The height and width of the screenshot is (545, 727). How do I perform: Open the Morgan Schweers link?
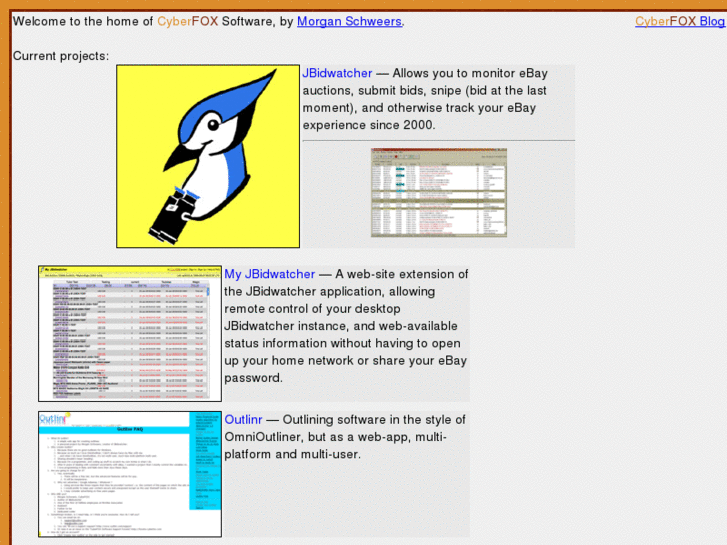click(349, 22)
